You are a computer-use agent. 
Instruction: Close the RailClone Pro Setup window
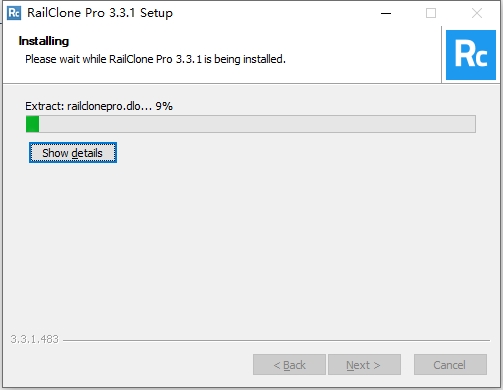477,13
